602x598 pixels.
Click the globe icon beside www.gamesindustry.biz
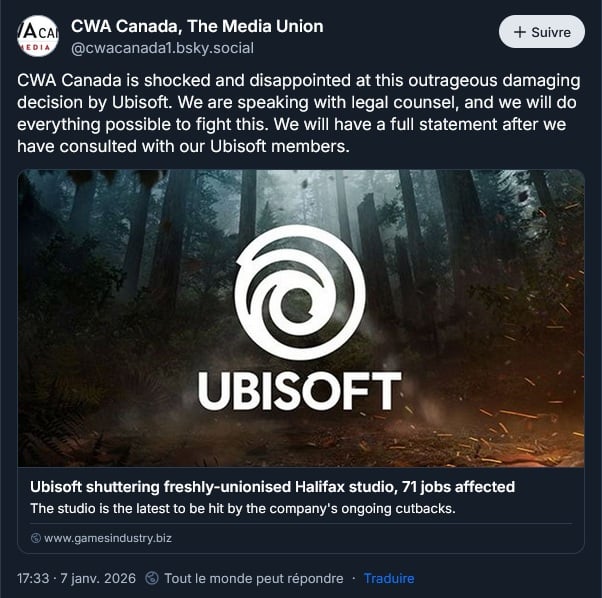click(36, 538)
